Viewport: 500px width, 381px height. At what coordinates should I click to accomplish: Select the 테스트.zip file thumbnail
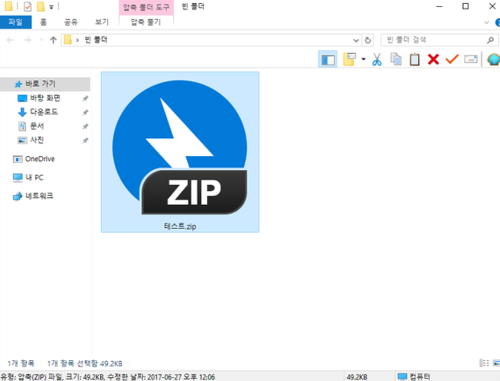point(180,147)
